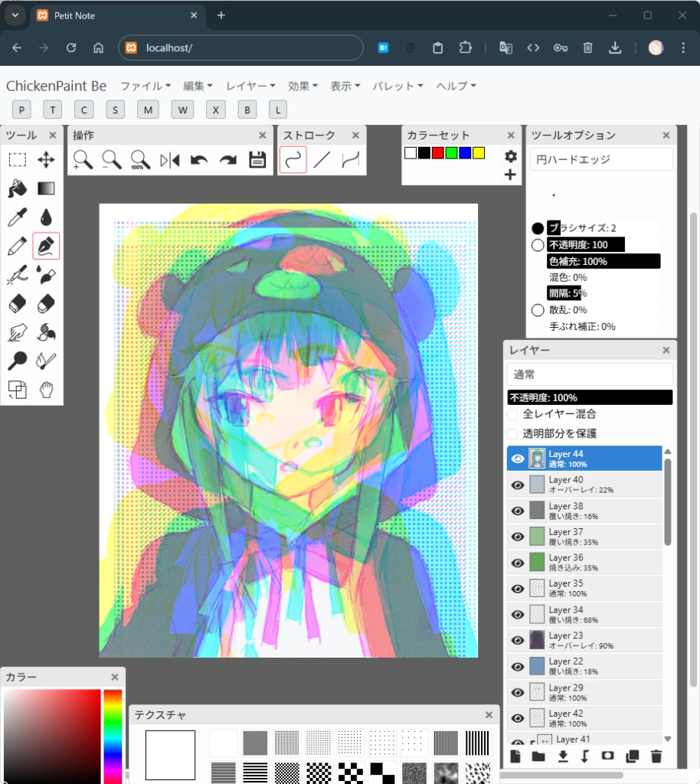Open the レイヤー menu
The width and height of the screenshot is (700, 784).
coord(251,86)
